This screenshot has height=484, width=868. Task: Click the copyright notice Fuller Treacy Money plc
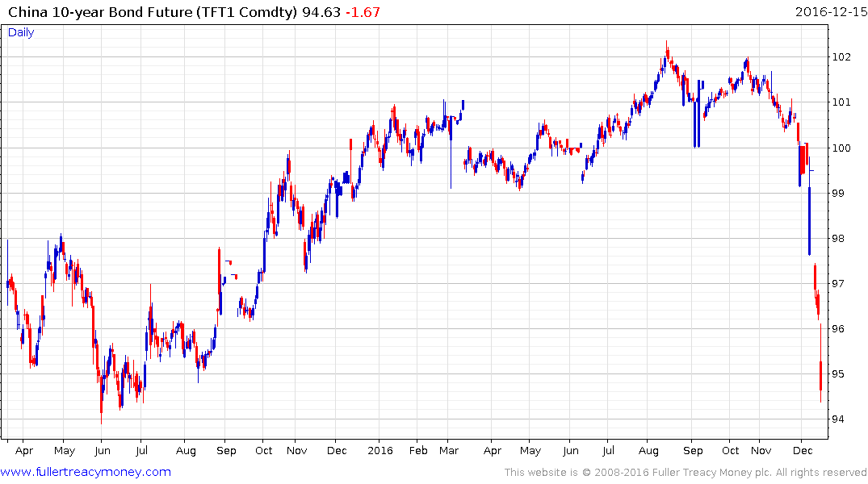pyautogui.click(x=686, y=473)
